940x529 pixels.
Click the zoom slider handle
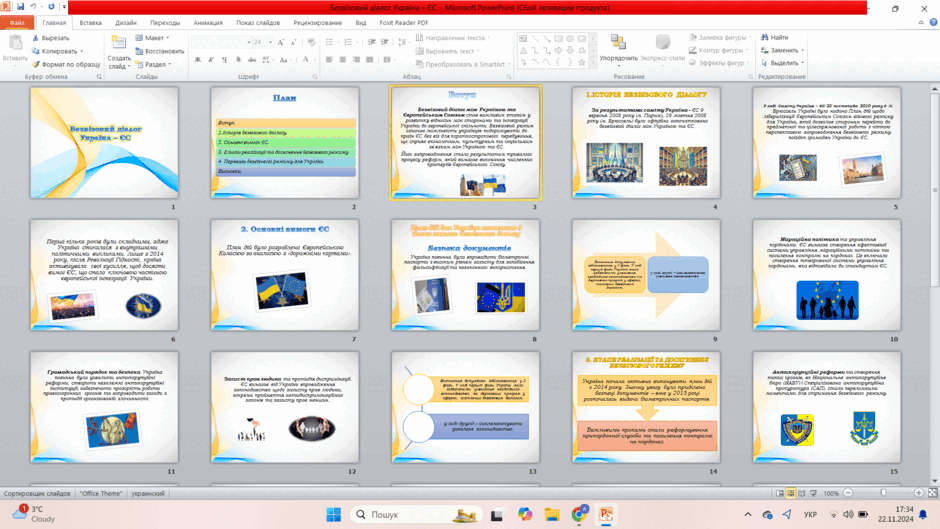click(x=883, y=492)
